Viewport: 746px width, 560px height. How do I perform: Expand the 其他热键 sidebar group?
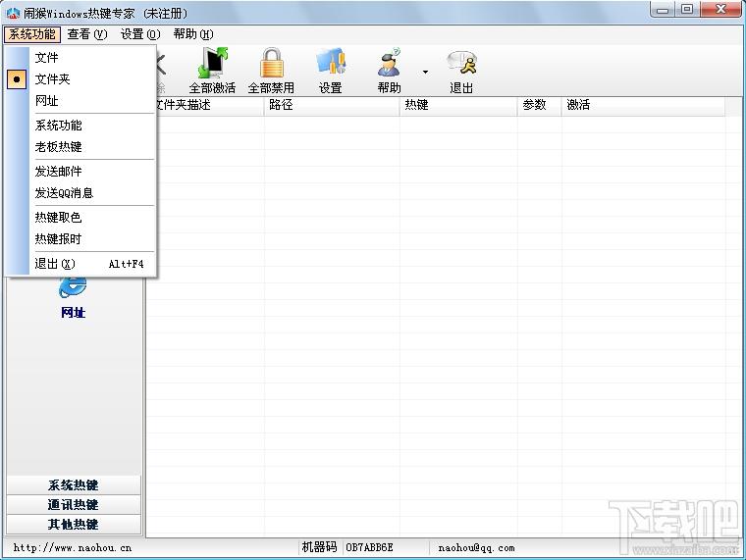tap(74, 525)
